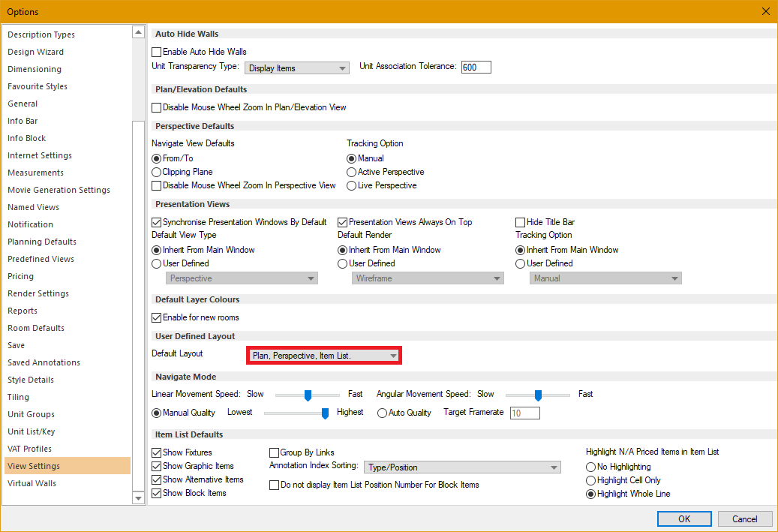Select General in the options sidebar
Image resolution: width=778 pixels, height=532 pixels.
(x=23, y=104)
